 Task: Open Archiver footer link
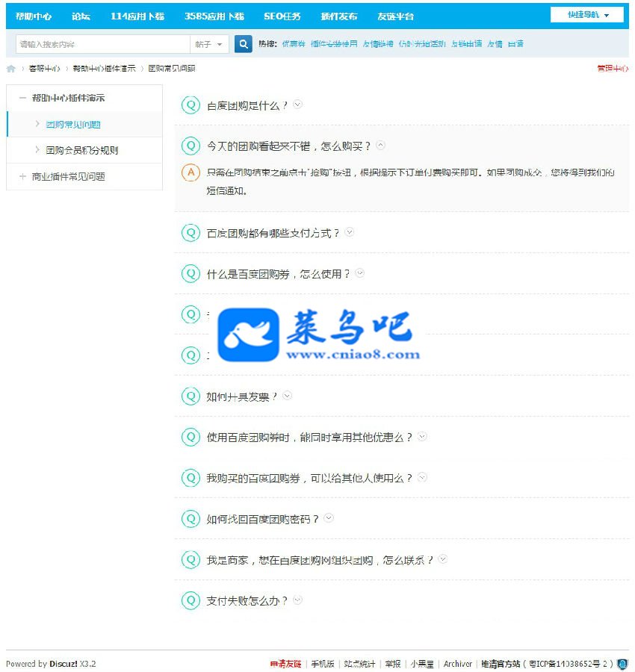tap(457, 664)
